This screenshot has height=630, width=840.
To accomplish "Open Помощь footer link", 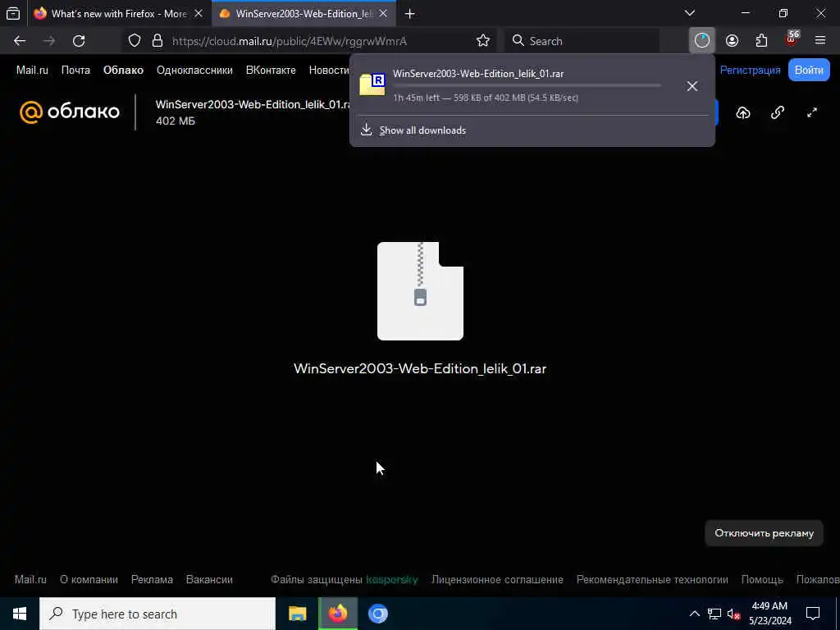I will point(762,580).
